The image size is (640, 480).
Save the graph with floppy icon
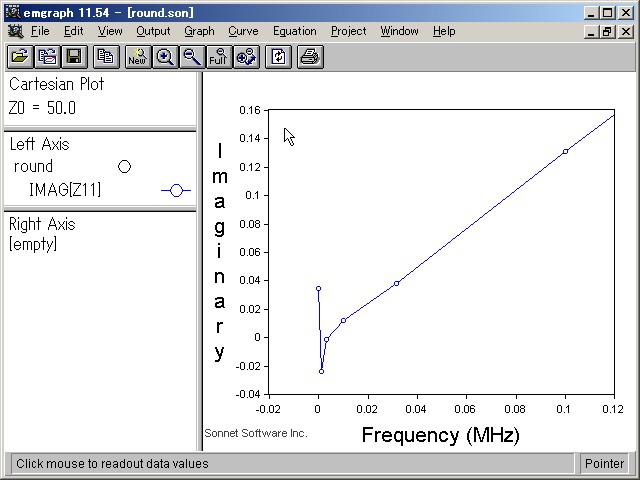(x=74, y=57)
